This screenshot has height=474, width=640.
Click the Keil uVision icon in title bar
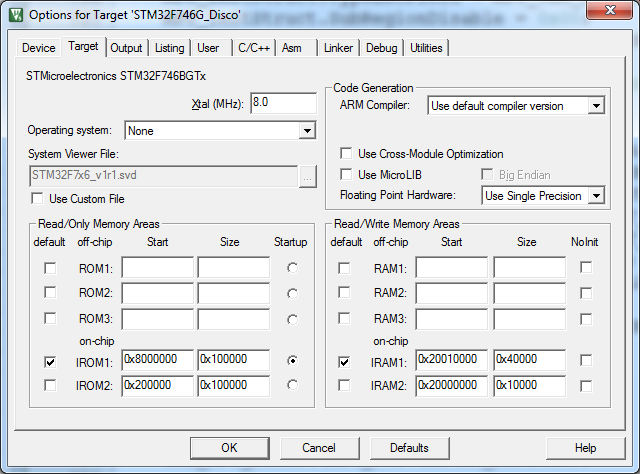pyautogui.click(x=16, y=15)
